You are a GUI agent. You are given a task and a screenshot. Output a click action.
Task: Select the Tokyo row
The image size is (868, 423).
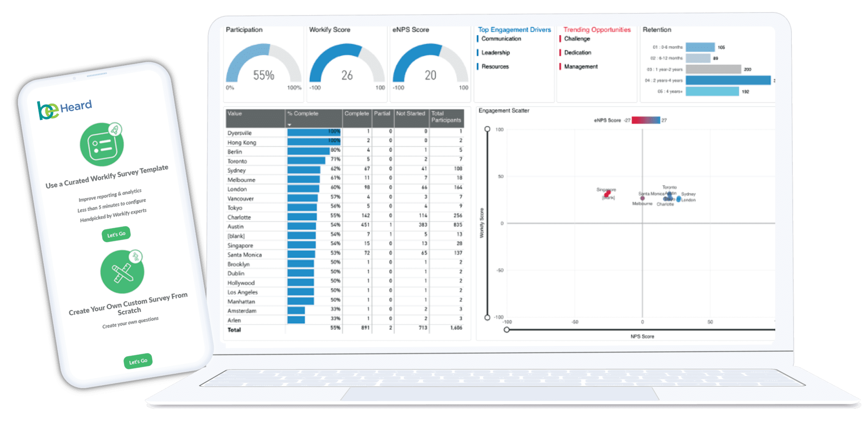[x=345, y=207]
